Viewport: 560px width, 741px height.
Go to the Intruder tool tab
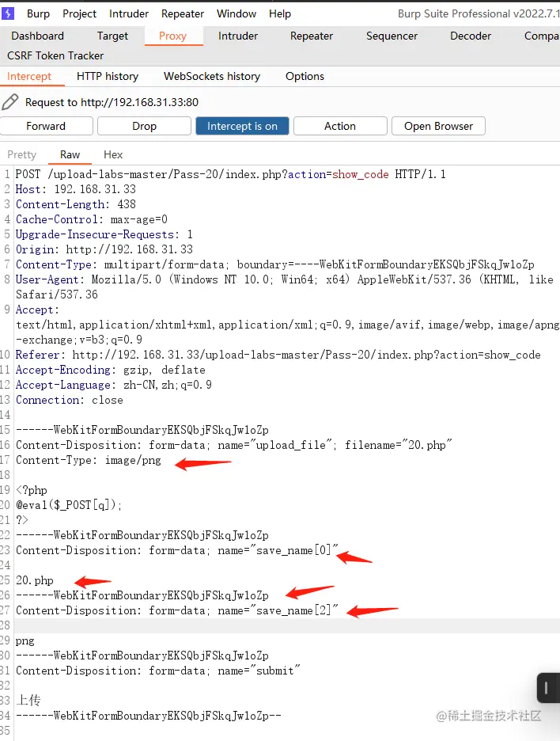238,36
